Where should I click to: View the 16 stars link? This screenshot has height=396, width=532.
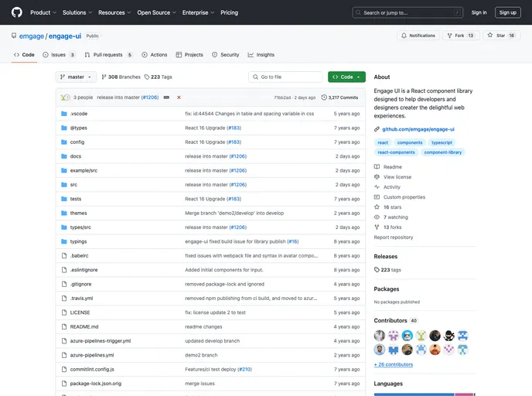pyautogui.click(x=388, y=207)
